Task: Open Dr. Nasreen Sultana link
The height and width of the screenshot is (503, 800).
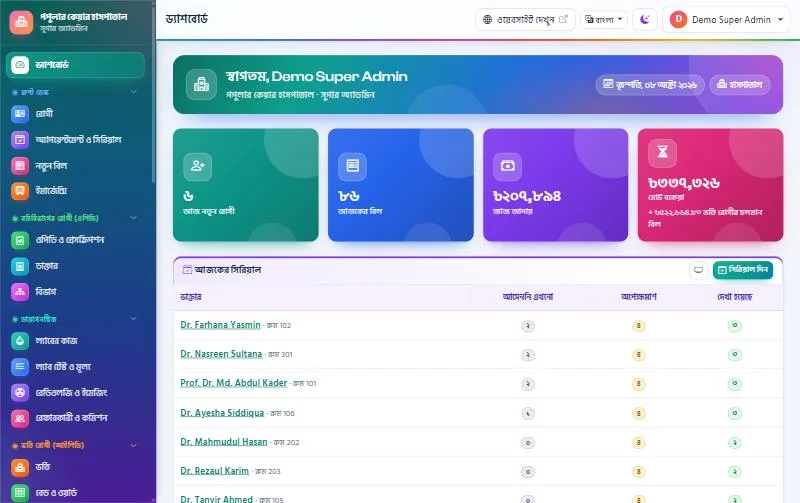Action: tap(221, 354)
